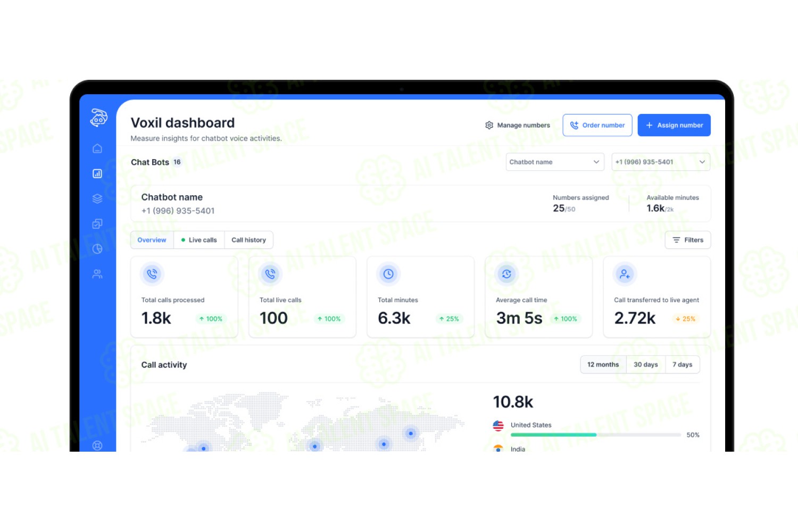The height and width of the screenshot is (532, 798).
Task: Click the 3m 5s average time value
Action: 519,318
